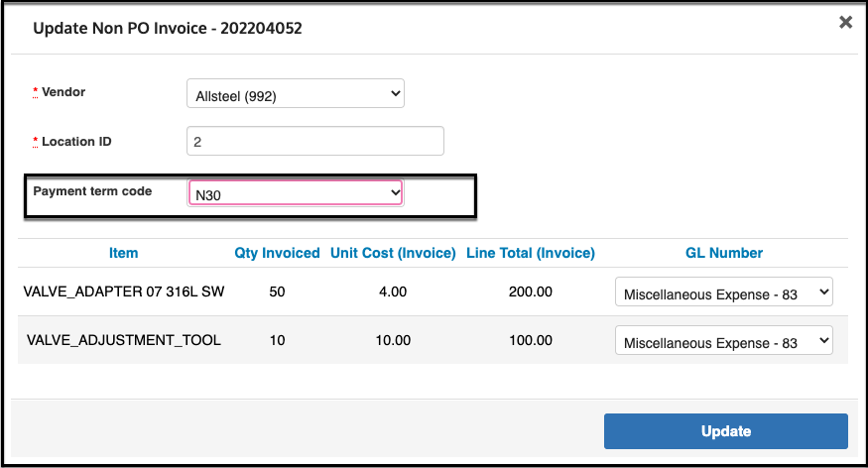This screenshot has height=468, width=868.
Task: Click the Payment term code label
Action: (x=92, y=190)
